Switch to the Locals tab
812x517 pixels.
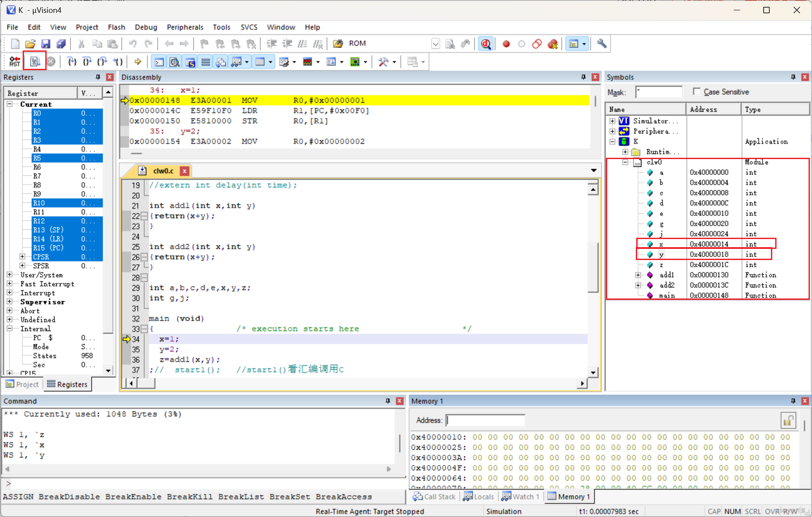[x=479, y=496]
